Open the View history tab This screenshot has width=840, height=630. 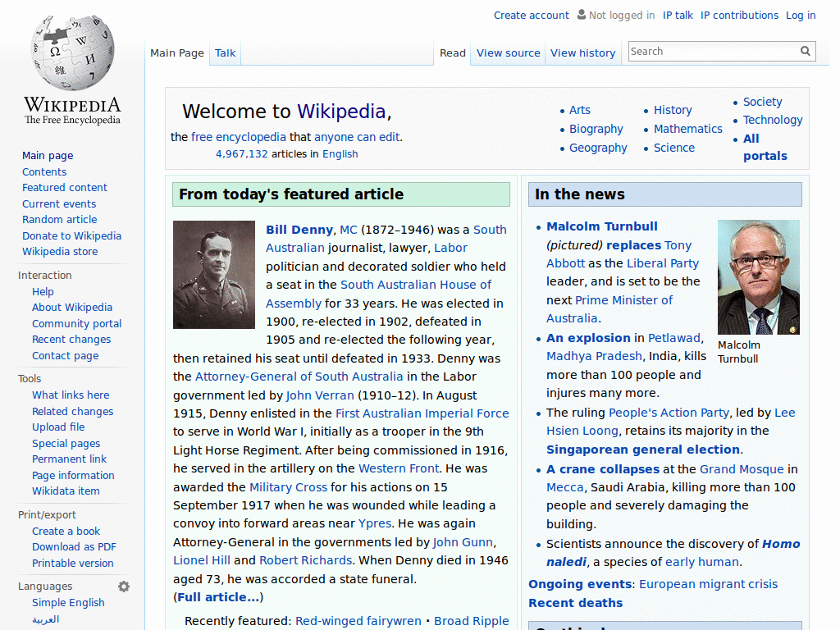click(583, 53)
